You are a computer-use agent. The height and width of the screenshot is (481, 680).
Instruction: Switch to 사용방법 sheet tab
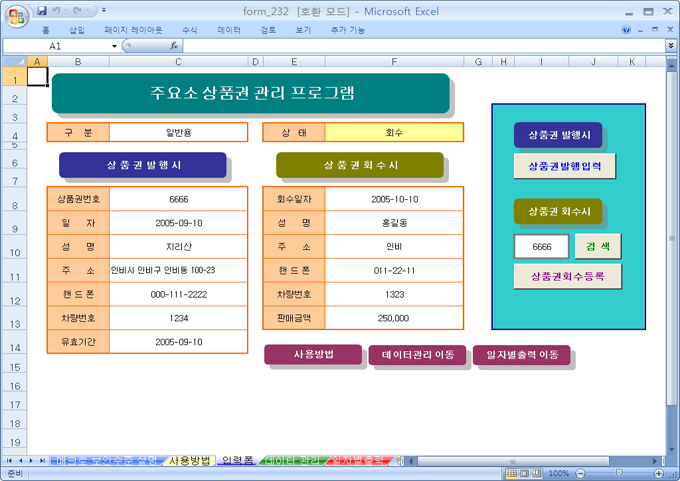coord(189,461)
